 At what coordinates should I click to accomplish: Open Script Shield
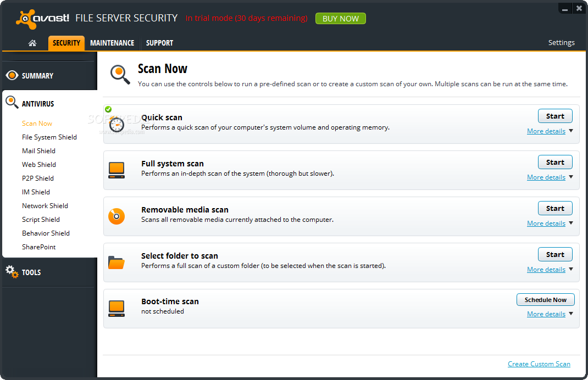coord(41,220)
